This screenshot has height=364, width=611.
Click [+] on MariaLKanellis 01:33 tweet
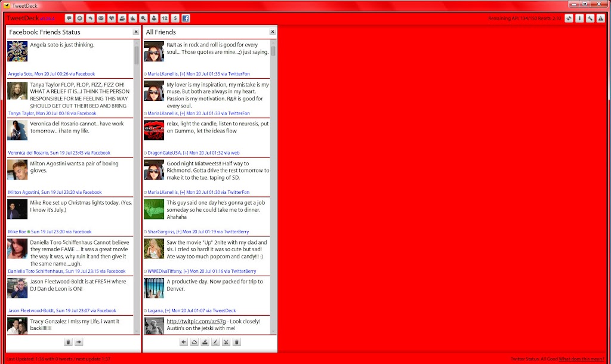click(x=183, y=113)
